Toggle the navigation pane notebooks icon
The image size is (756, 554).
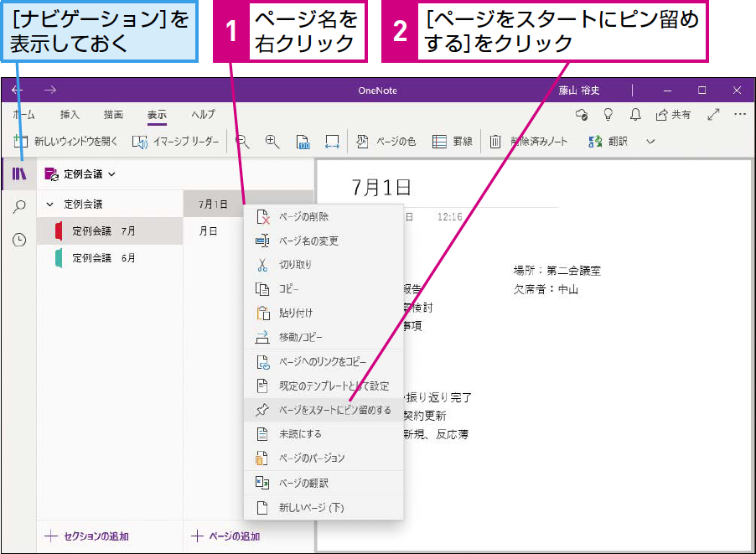19,173
